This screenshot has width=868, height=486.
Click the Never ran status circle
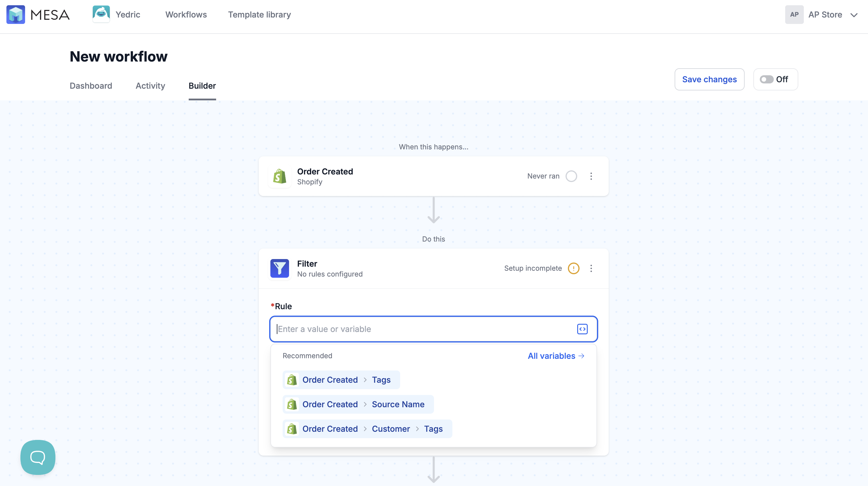[571, 176]
